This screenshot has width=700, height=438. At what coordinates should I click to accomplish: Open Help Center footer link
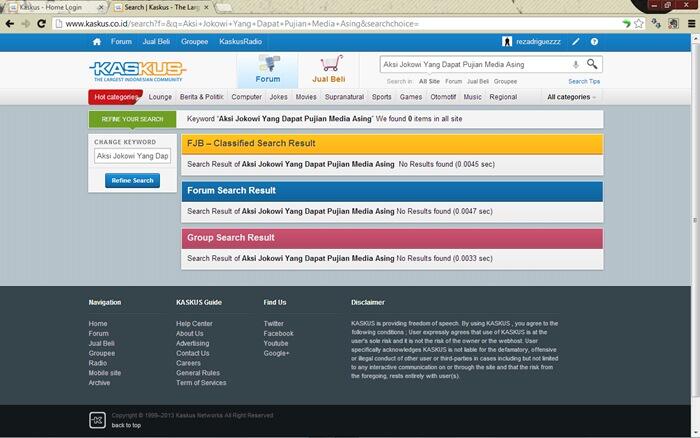pos(194,324)
